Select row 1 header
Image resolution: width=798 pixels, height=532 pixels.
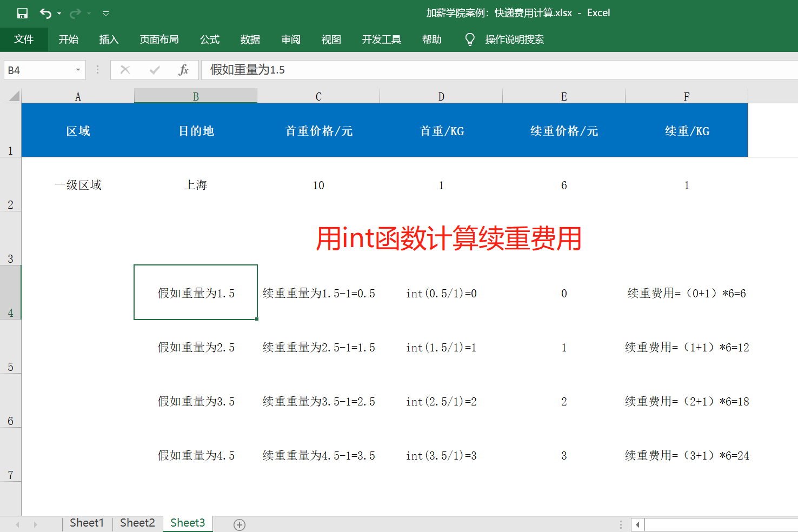(10, 130)
